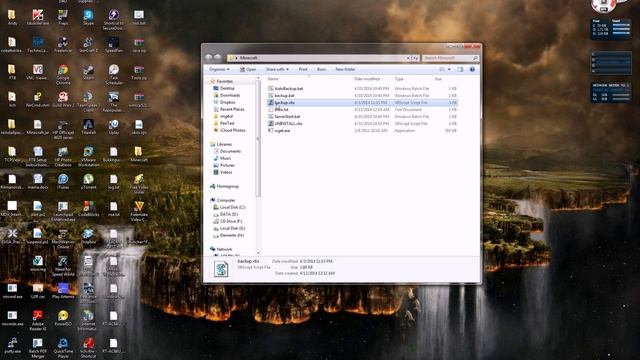The image size is (640, 360).
Task: Select the ServerStart.bat file
Action: pyautogui.click(x=287, y=117)
